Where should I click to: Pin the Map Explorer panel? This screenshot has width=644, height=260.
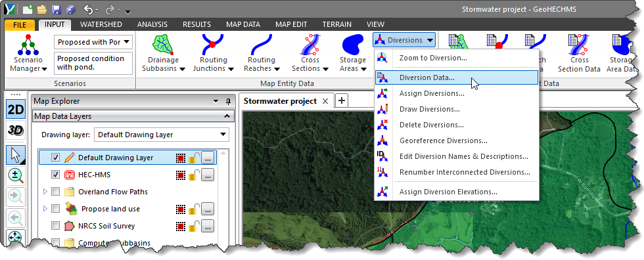(x=229, y=101)
